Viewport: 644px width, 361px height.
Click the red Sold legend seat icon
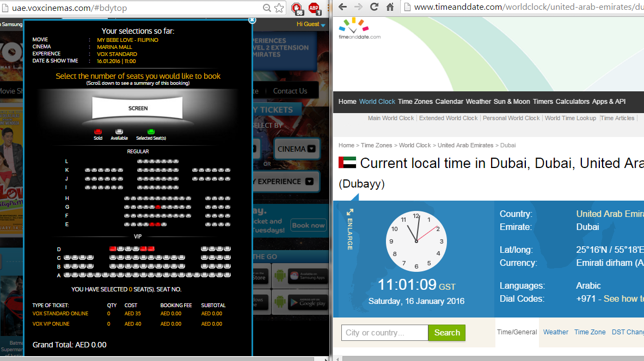pyautogui.click(x=98, y=132)
